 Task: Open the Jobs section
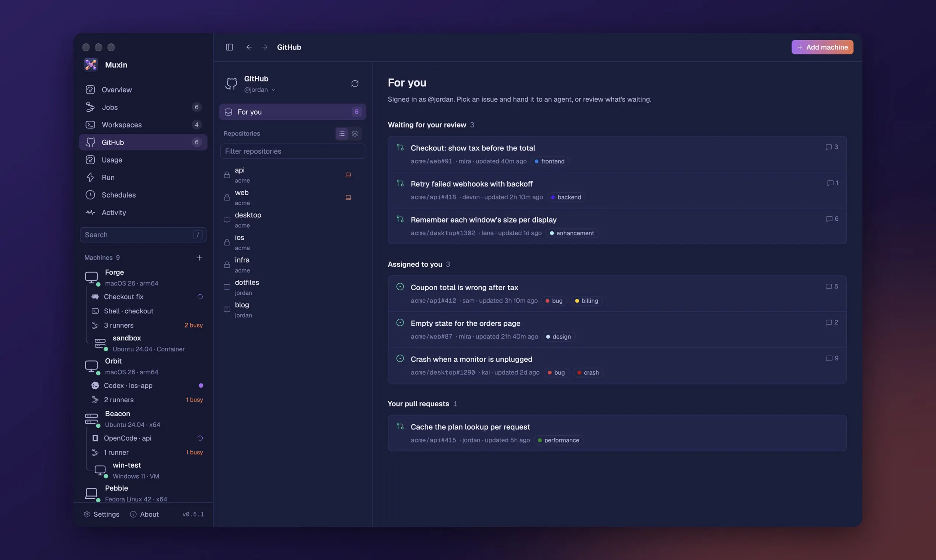pyautogui.click(x=143, y=107)
